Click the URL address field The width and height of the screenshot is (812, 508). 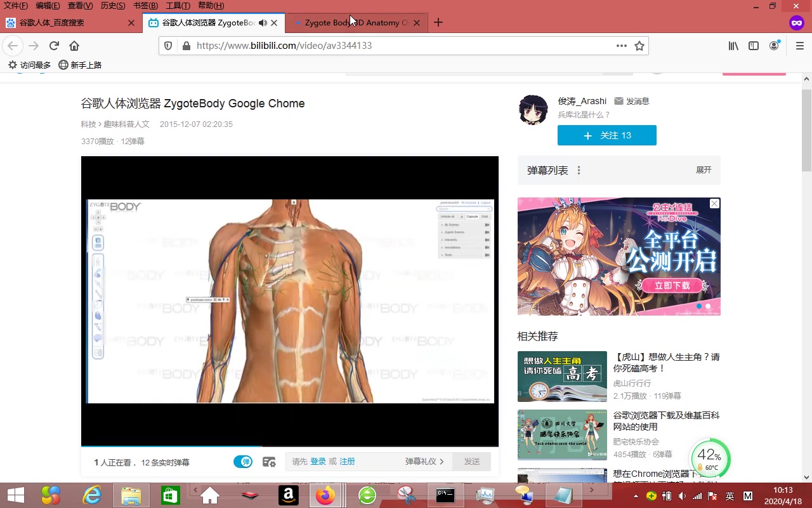403,46
